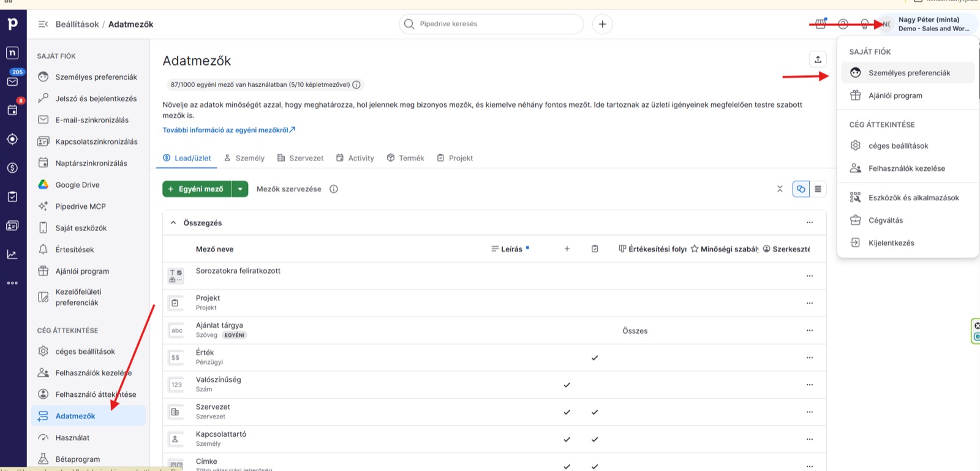This screenshot has height=471, width=980.
Task: Click the Pipedrive logo in the sidebar
Action: 12,24
